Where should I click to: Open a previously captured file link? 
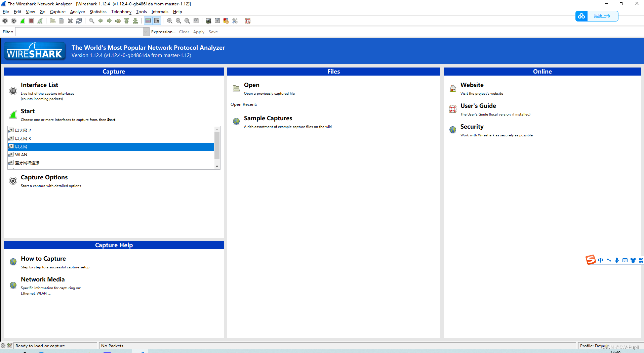[x=251, y=85]
